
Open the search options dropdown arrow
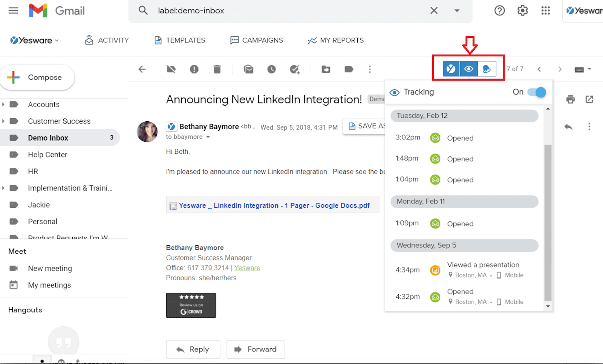(457, 11)
